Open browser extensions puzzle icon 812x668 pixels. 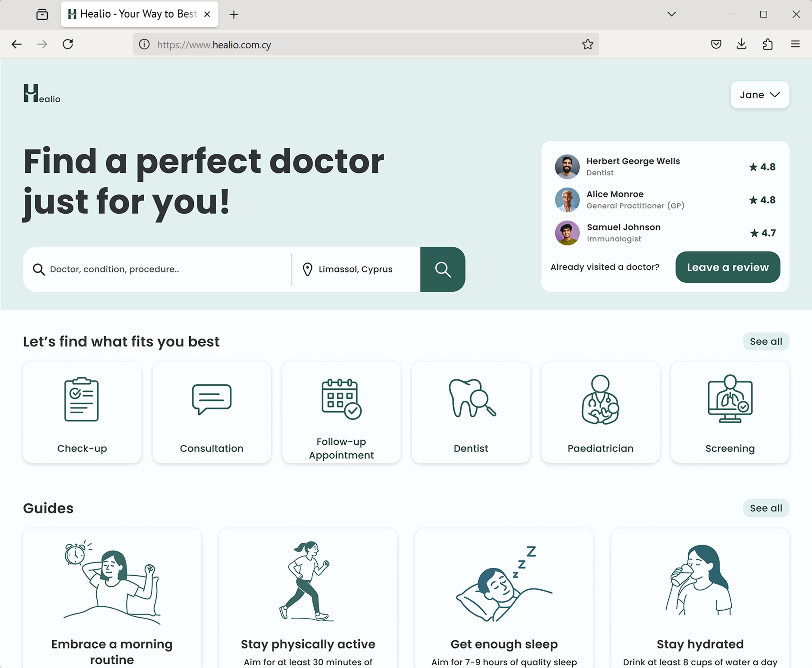(x=767, y=44)
